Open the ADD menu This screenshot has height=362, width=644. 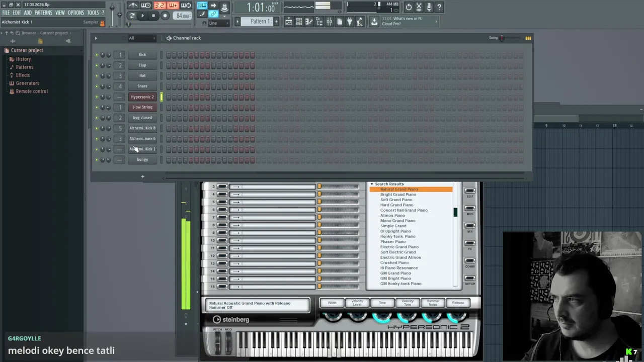click(x=28, y=13)
